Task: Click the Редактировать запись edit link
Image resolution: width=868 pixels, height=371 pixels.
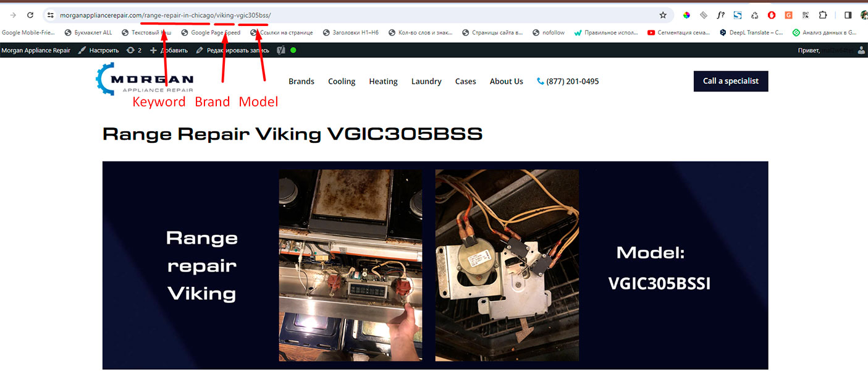Action: (x=234, y=50)
